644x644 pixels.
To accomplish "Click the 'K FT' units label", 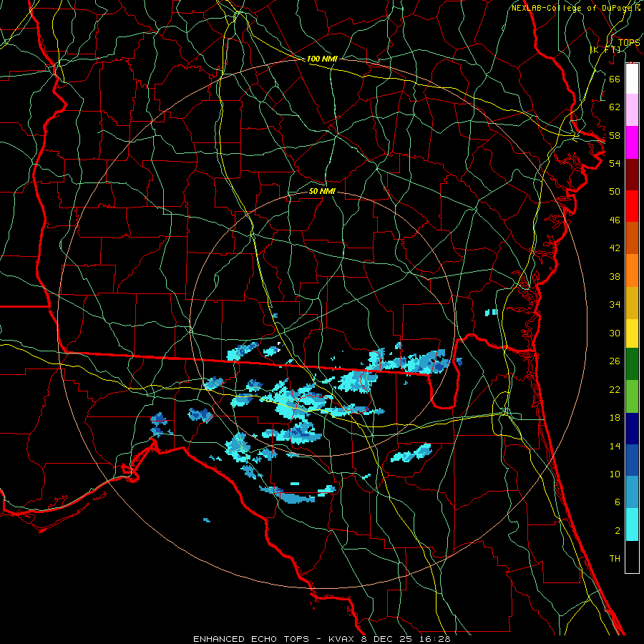I will point(605,49).
